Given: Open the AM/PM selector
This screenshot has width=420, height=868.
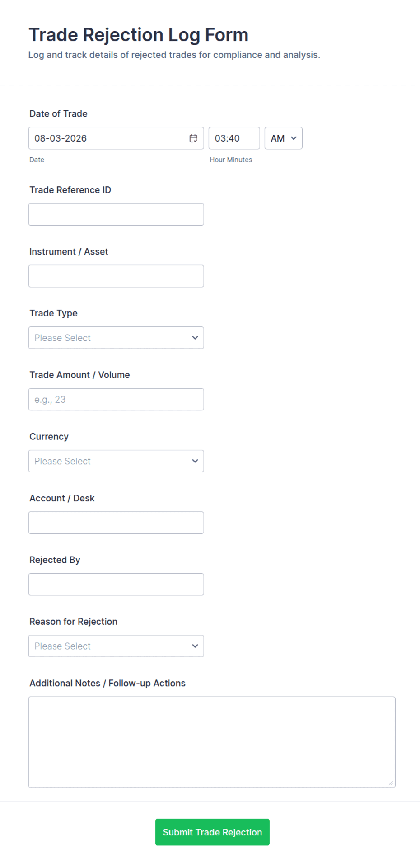Looking at the screenshot, I should [x=284, y=138].
